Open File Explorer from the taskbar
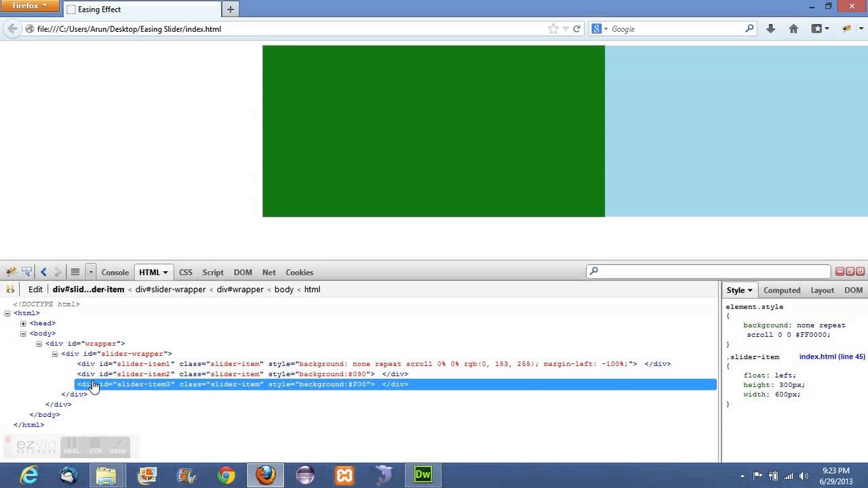This screenshot has height=488, width=868. (108, 475)
